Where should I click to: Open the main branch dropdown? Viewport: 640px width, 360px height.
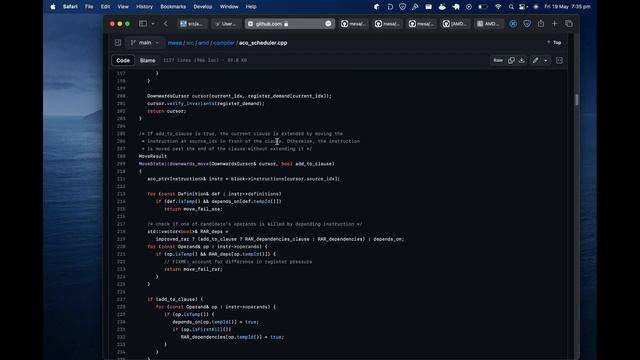coord(144,42)
